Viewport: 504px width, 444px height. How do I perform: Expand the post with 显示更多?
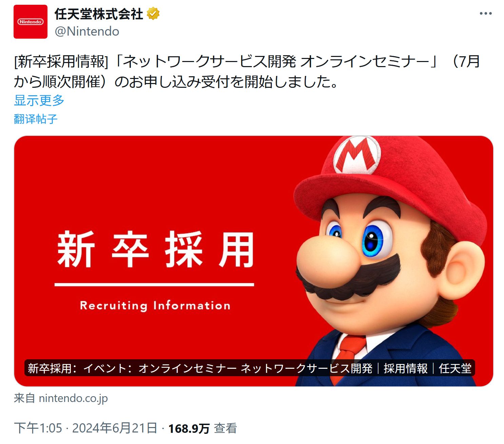point(39,100)
